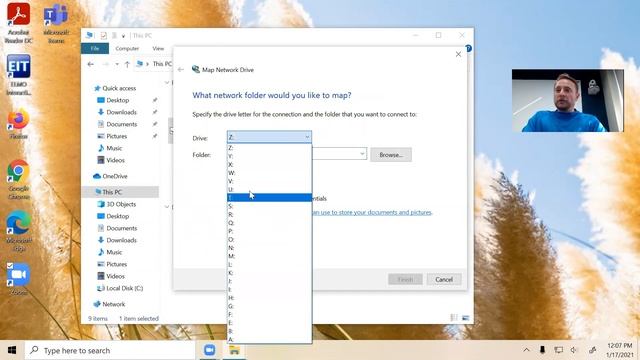Click the Zoom icon in the taskbar
Screen dimensions: 640x360
coord(209,350)
